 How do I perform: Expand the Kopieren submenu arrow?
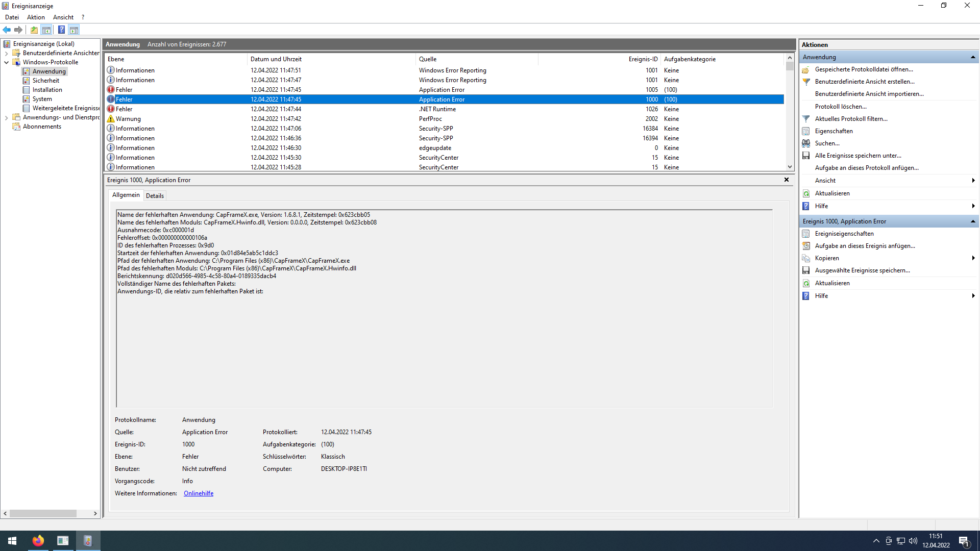[973, 258]
